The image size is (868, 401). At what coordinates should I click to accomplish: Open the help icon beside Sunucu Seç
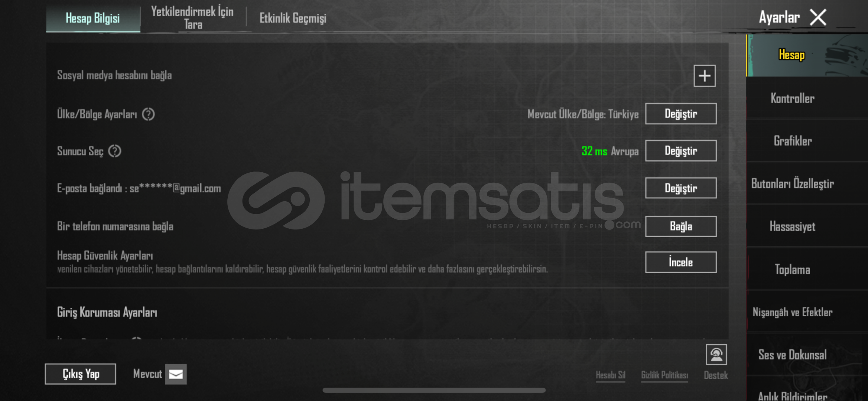pyautogui.click(x=114, y=151)
